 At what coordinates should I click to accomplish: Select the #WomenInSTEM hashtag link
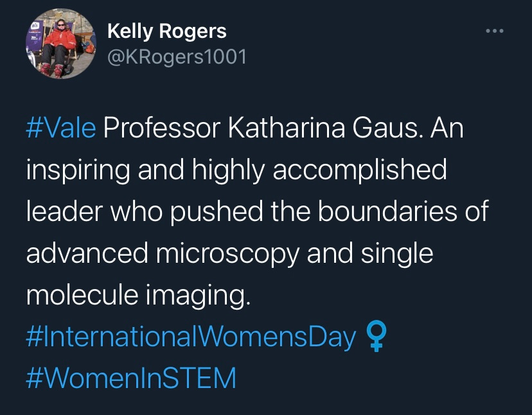[131, 378]
